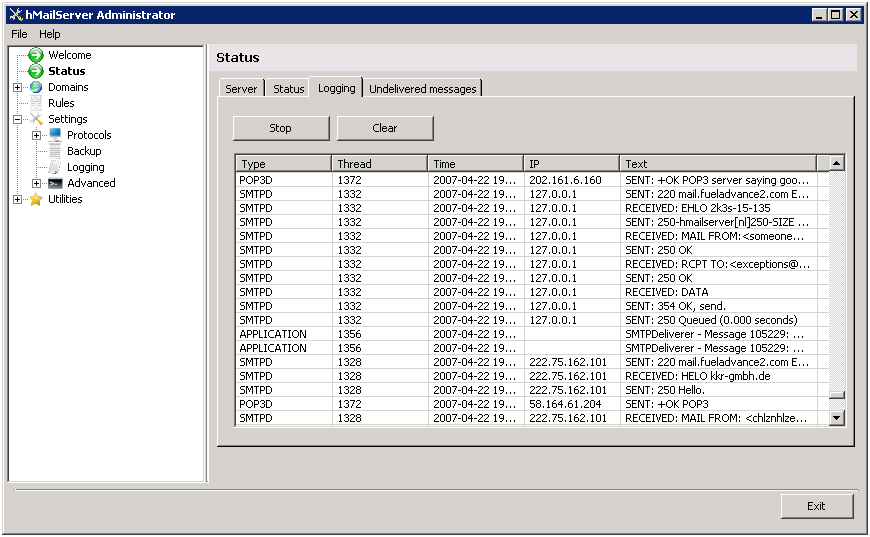
Task: Switch to the Server tab
Action: [x=241, y=89]
